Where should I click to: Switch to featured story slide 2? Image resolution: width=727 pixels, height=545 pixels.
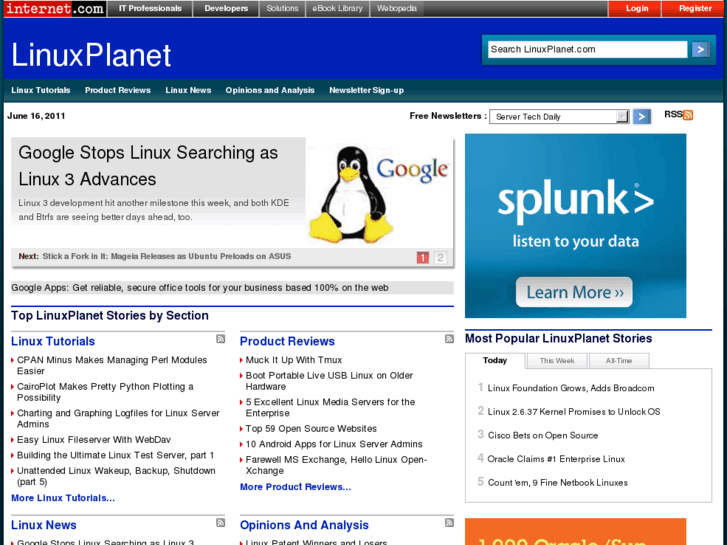click(x=440, y=257)
